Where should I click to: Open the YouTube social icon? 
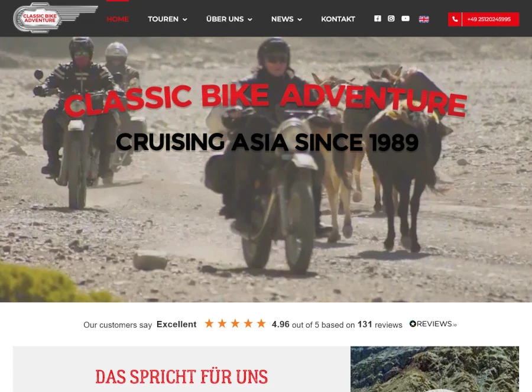(406, 19)
